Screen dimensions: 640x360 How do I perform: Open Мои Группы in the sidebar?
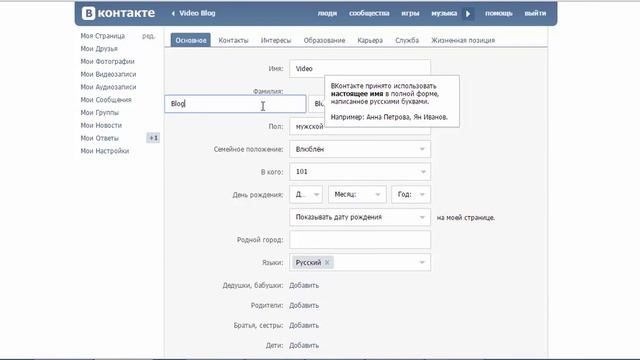pos(100,112)
